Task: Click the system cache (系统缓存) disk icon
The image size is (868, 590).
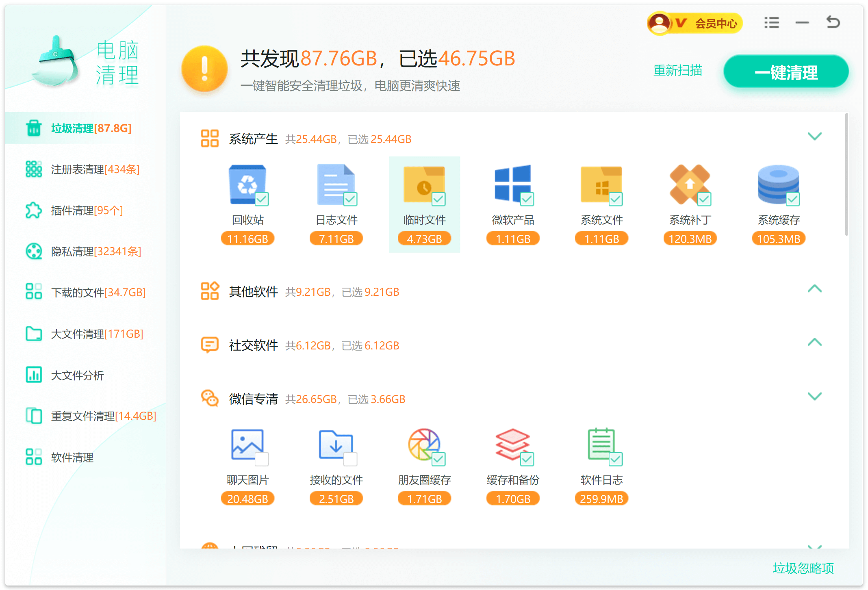Action: click(x=778, y=184)
